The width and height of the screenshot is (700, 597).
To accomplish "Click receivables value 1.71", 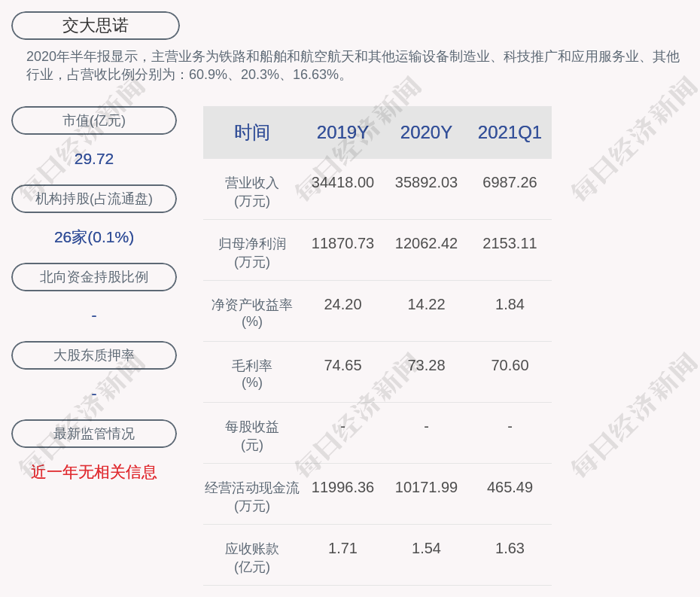I will point(343,548).
